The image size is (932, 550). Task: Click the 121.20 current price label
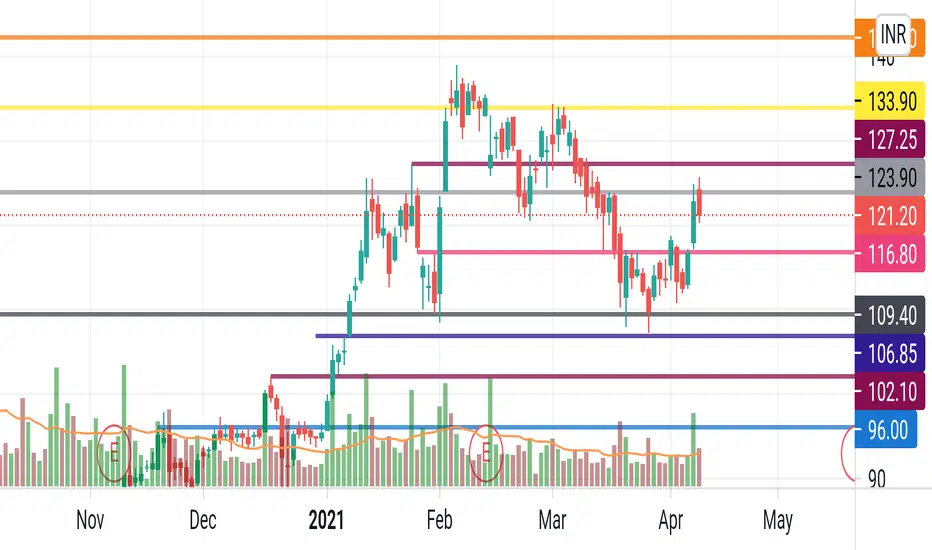[889, 216]
